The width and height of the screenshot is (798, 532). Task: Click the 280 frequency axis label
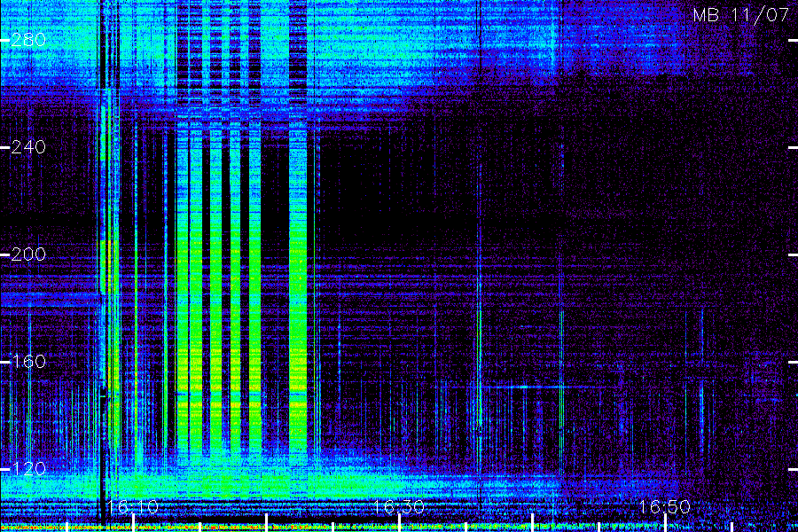pyautogui.click(x=28, y=40)
